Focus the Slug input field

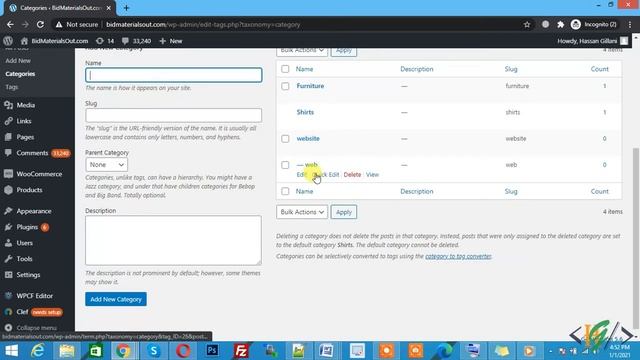tap(173, 115)
